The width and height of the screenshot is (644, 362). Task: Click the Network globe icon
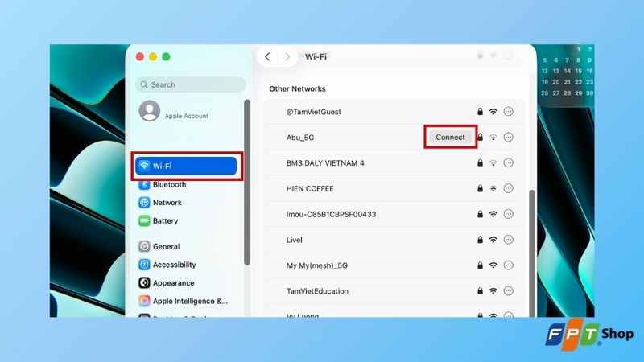pyautogui.click(x=144, y=203)
